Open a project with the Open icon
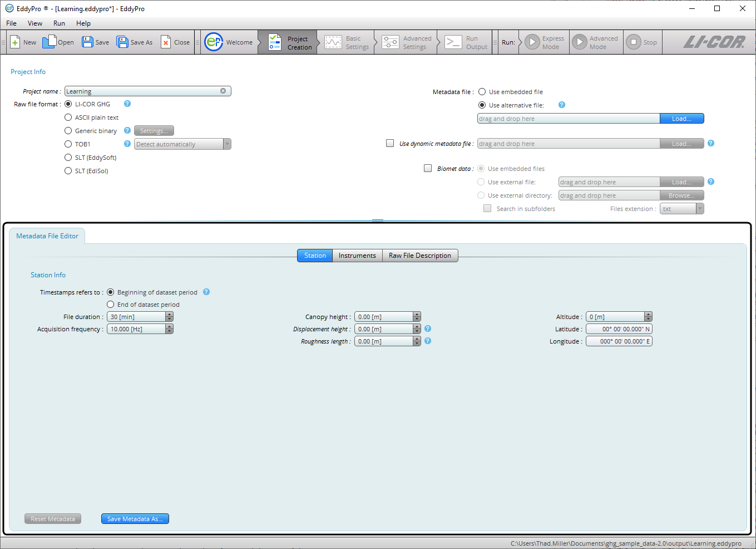 (49, 42)
